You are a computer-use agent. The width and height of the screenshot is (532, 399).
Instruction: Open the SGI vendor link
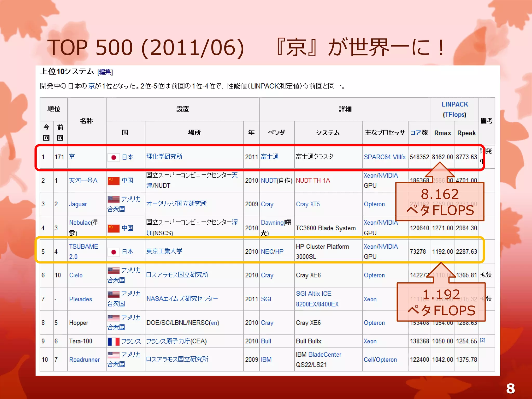point(266,299)
